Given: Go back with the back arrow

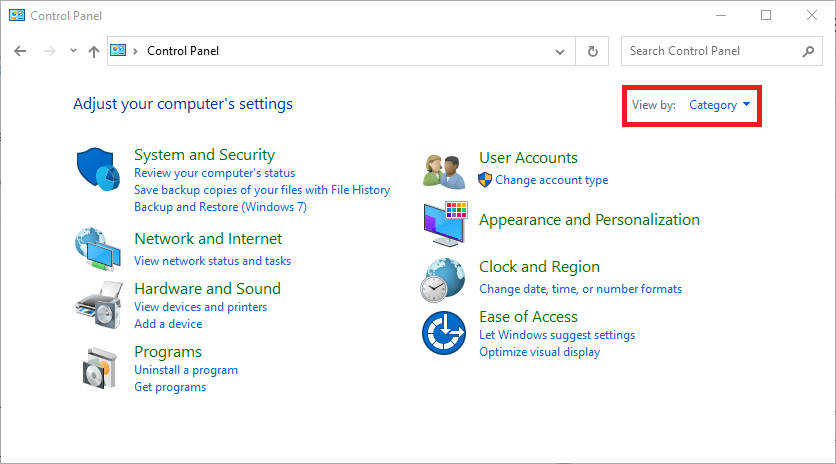Looking at the screenshot, I should tap(20, 51).
